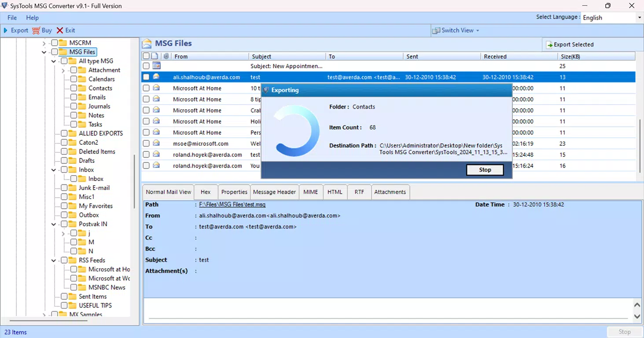Click the Deleted Items folder icon
Image resolution: width=644 pixels, height=338 pixels.
point(73,151)
